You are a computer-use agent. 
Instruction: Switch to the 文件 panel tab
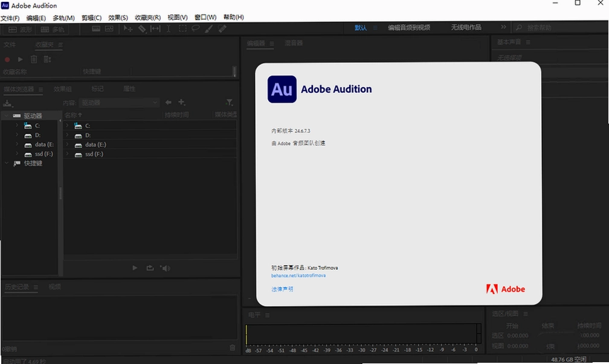click(10, 45)
